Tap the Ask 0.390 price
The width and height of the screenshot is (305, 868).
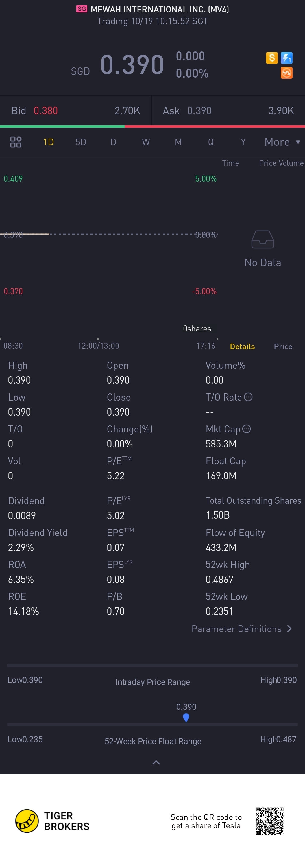[x=199, y=111]
